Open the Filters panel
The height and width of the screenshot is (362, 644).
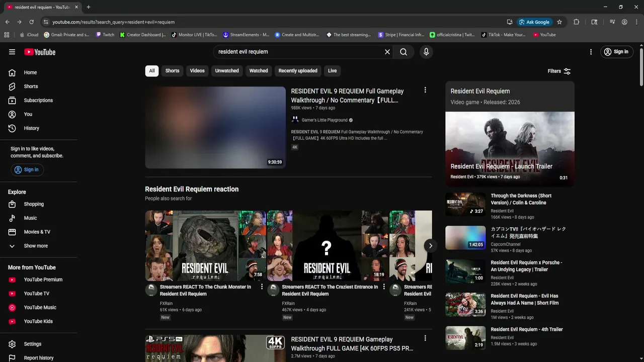(559, 71)
